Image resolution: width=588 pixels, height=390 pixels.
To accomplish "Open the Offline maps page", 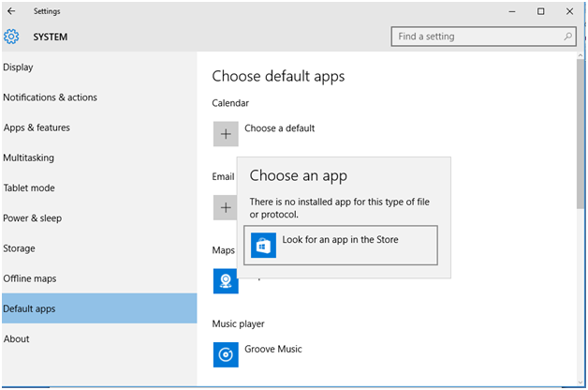I will [30, 278].
